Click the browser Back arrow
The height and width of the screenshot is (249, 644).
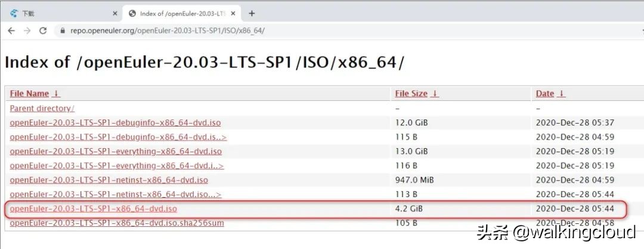coord(11,30)
